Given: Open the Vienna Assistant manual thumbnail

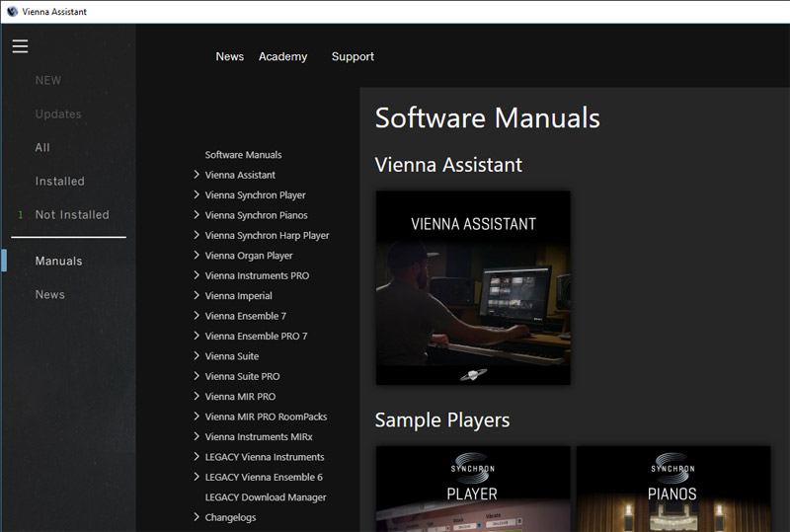Looking at the screenshot, I should click(473, 287).
